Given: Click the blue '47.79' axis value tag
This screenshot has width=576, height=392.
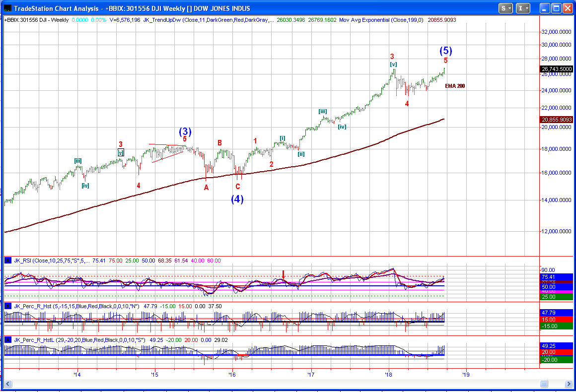Looking at the screenshot, I should [x=557, y=313].
